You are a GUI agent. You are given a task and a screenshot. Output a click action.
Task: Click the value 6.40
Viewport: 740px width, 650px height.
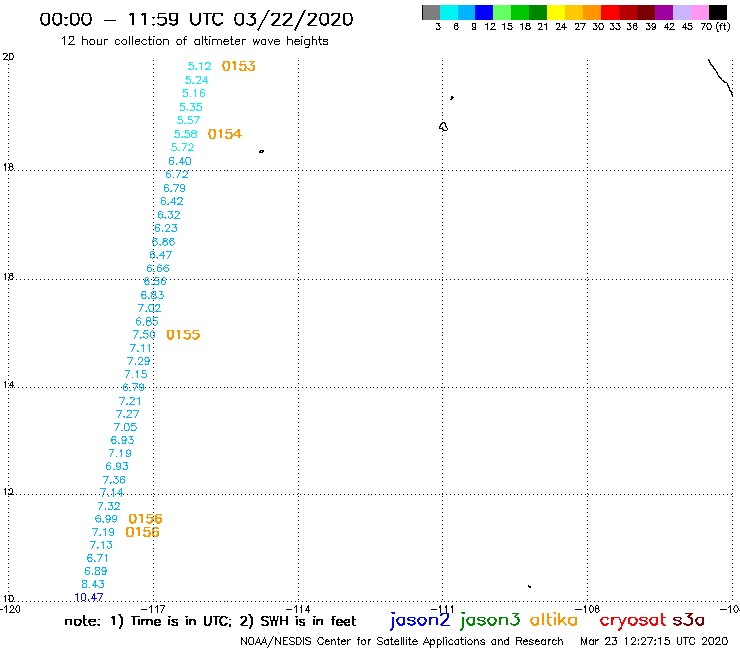tap(180, 160)
